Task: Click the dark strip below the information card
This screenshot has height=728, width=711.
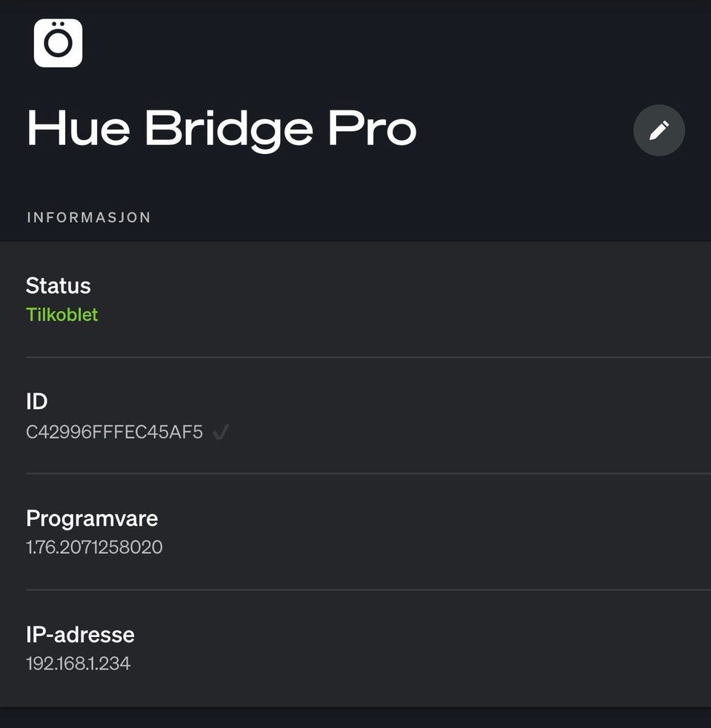Action: [355, 718]
